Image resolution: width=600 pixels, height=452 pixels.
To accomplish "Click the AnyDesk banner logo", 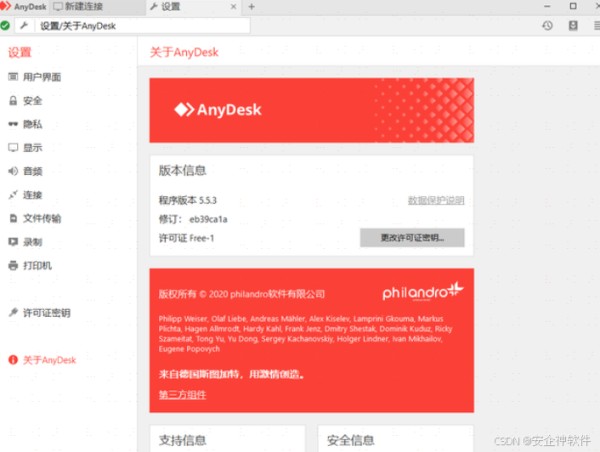I will pyautogui.click(x=217, y=110).
